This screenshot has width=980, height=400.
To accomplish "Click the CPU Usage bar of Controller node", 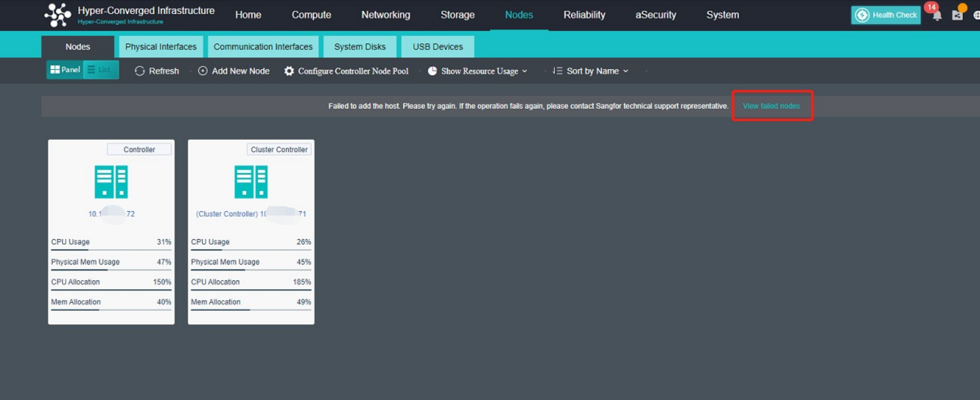I will coord(111,250).
